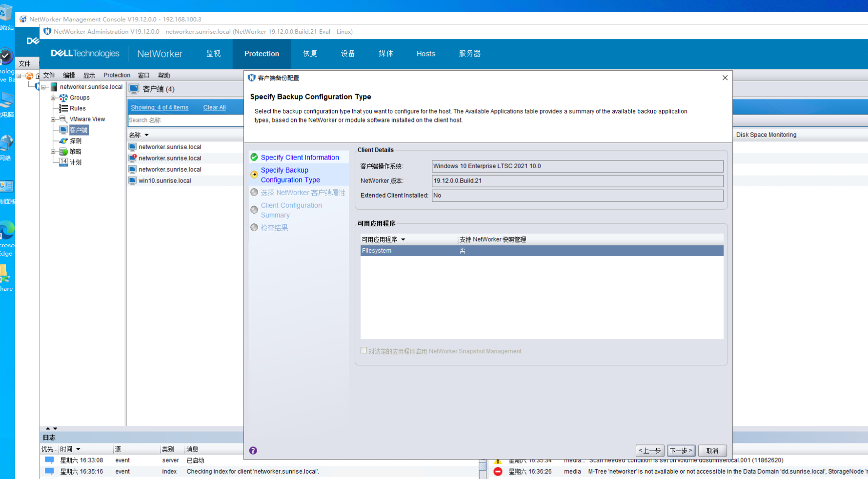Screen dimensions: 868x479
Task: Open the Protection tab
Action: point(262,54)
